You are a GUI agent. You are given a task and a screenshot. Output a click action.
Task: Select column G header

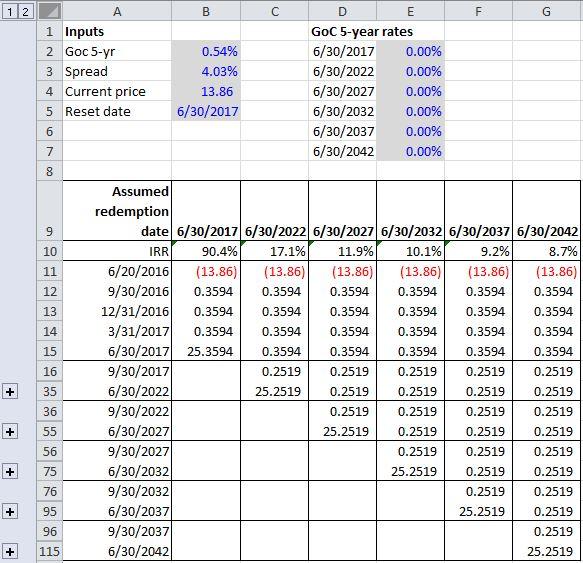(x=546, y=11)
